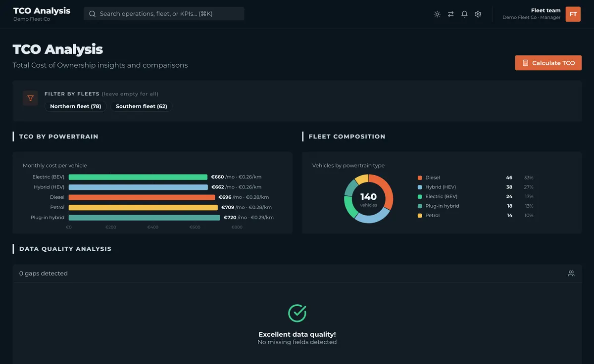Click the 'Vehicles by powertrain type' chart title
This screenshot has height=364, width=594.
348,165
